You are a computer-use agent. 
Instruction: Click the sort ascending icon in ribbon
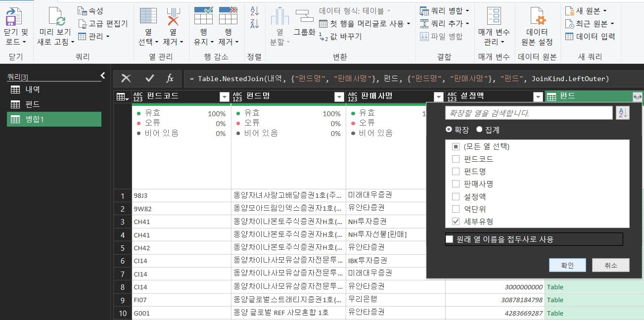(x=255, y=11)
